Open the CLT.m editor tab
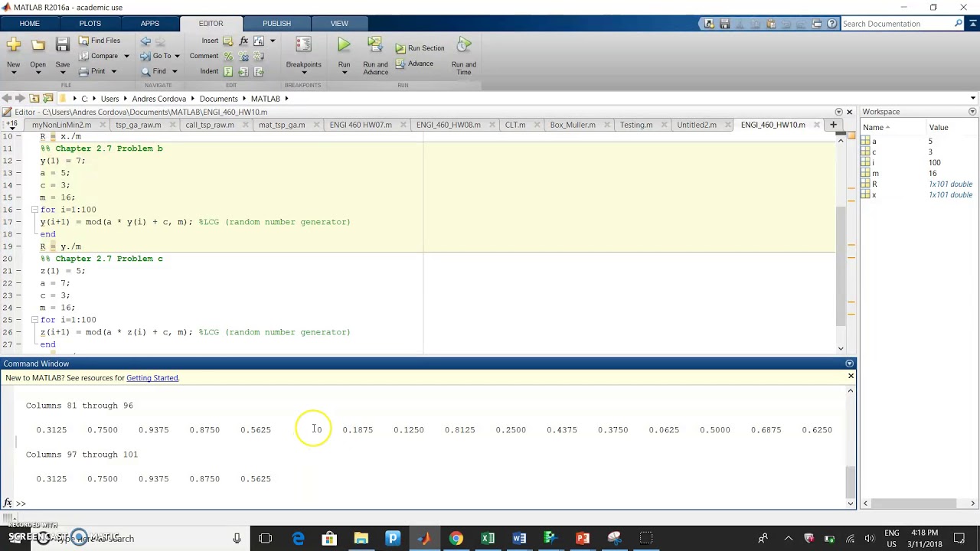 click(515, 125)
